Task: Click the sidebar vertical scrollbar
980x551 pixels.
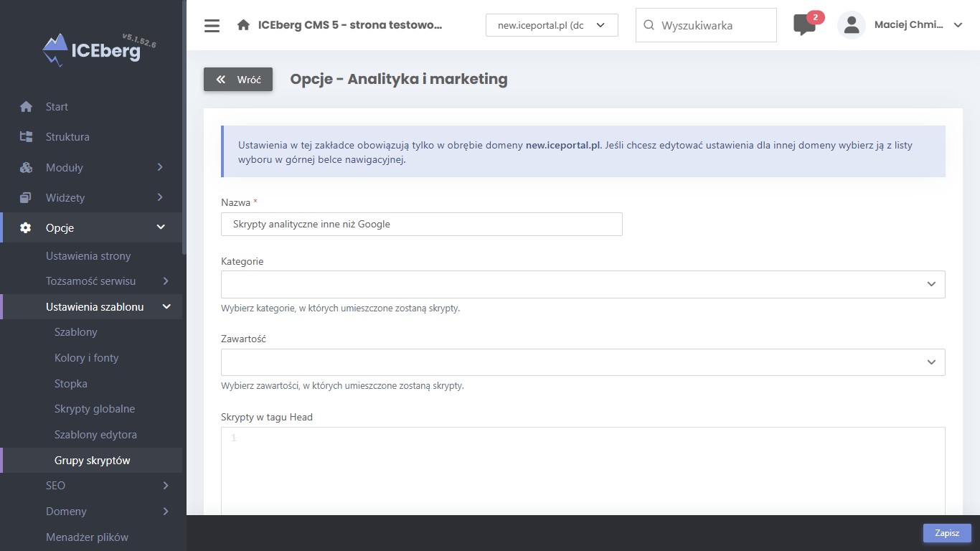Action: coord(184,128)
